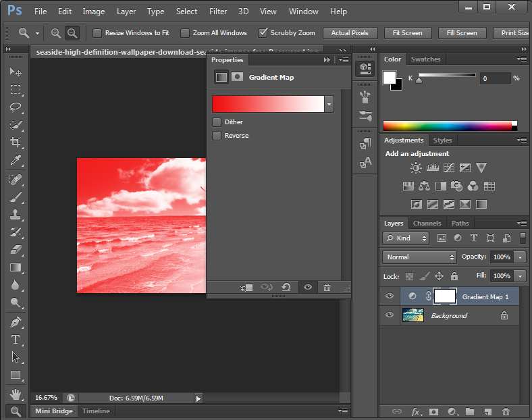Expand the Opacity value dropdown
The width and height of the screenshot is (532, 420).
pos(520,257)
